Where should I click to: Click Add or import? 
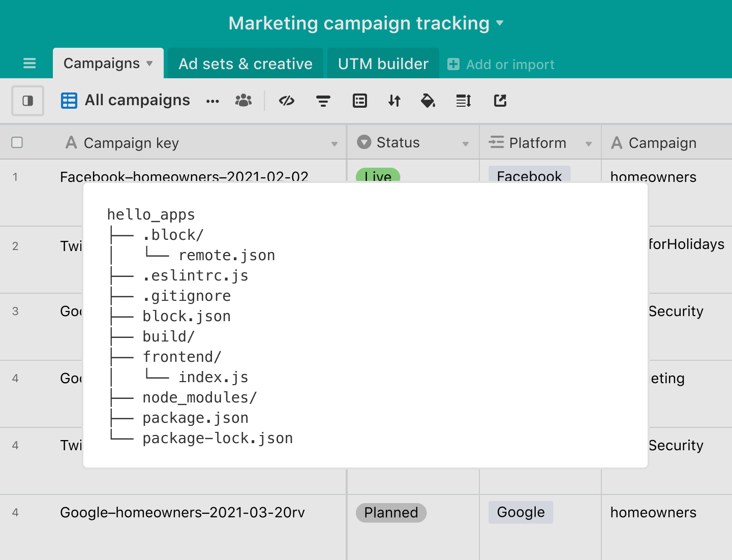(x=501, y=64)
